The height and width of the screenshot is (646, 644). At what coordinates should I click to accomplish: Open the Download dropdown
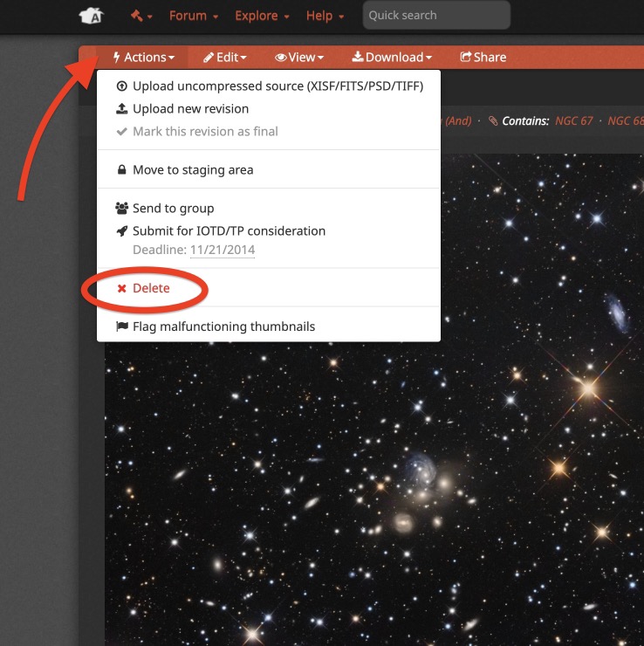392,57
